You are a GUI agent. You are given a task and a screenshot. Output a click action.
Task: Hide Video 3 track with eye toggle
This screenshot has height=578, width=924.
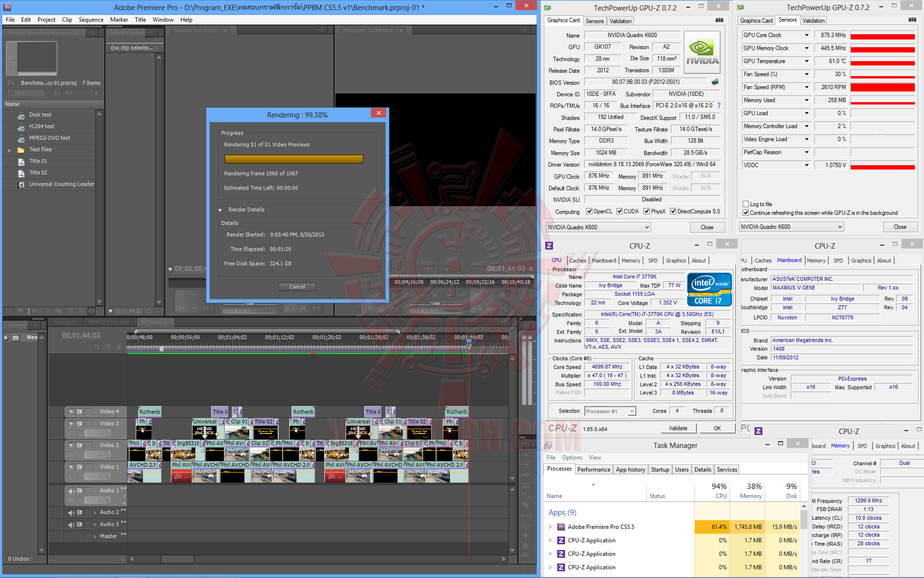[x=71, y=424]
